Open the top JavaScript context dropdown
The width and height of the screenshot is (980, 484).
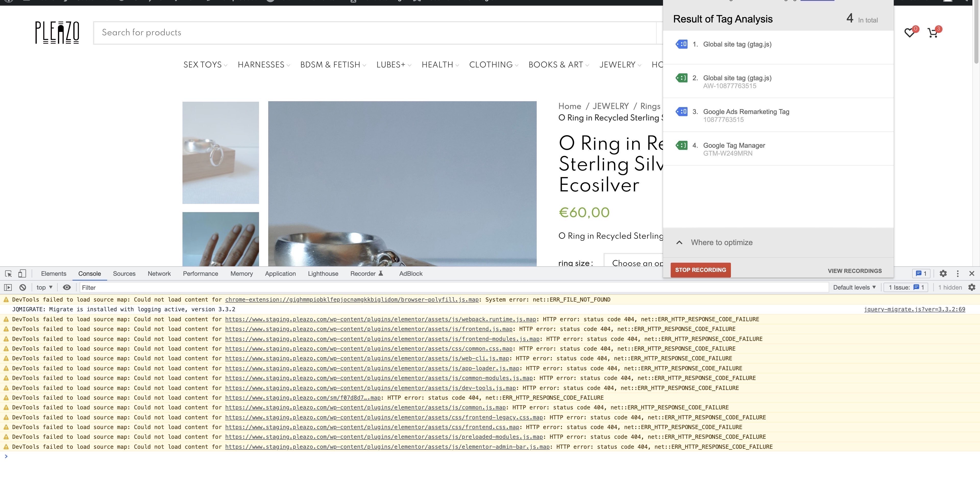pyautogui.click(x=44, y=287)
